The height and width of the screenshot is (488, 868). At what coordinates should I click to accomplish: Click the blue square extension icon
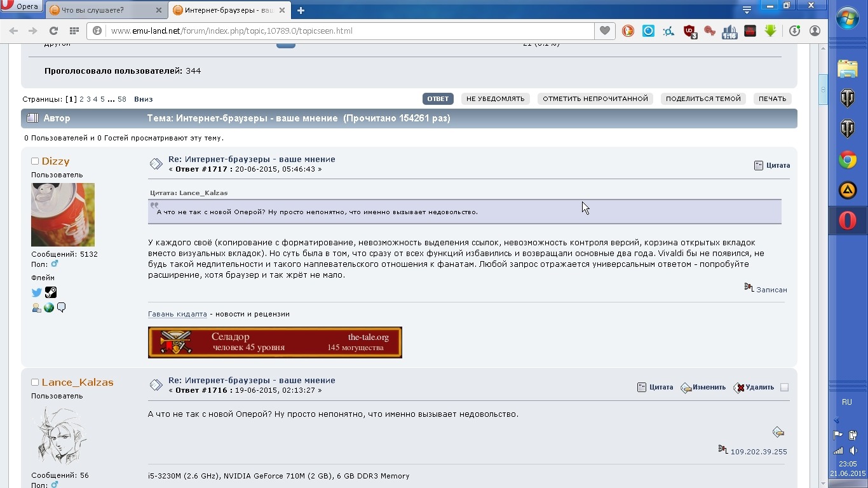648,30
